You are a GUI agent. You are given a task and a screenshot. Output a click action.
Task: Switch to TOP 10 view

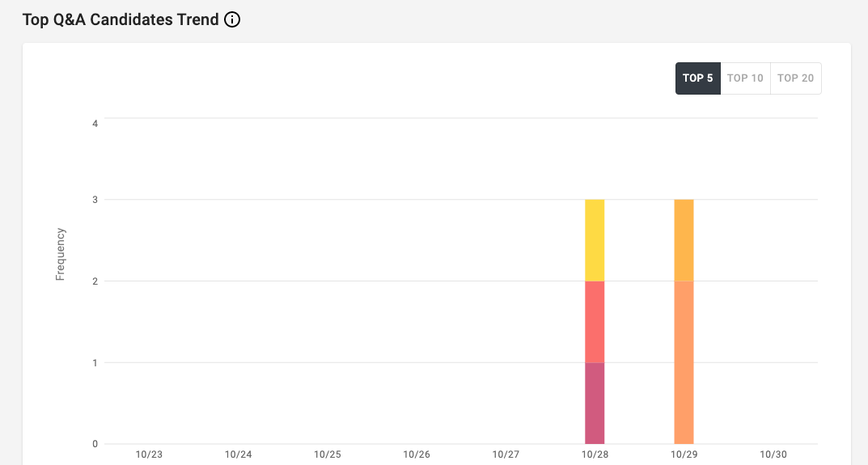(x=745, y=78)
